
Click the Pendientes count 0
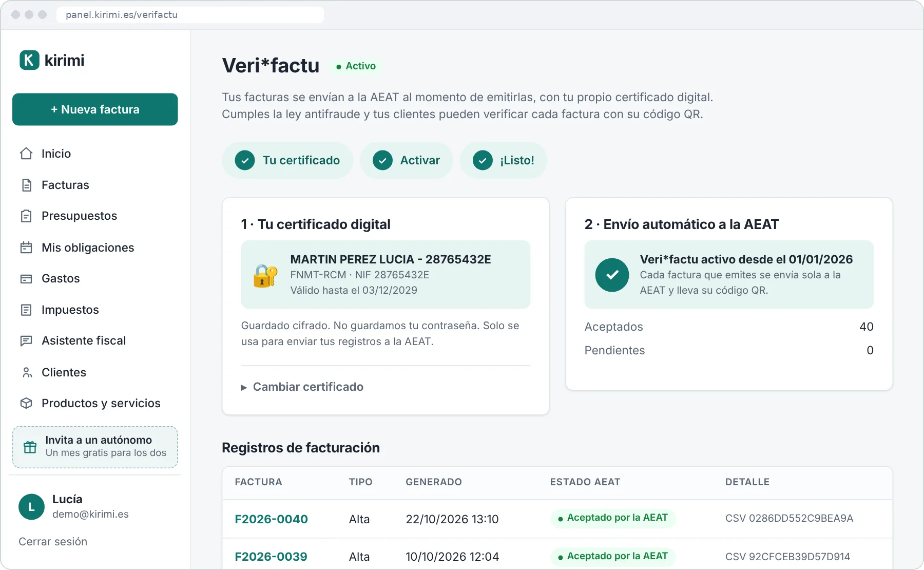[x=870, y=351]
